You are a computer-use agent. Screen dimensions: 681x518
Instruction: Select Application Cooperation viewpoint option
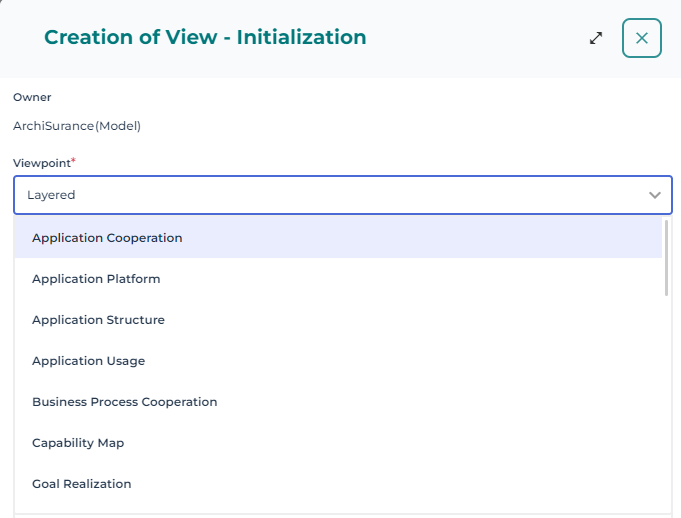[x=107, y=238]
